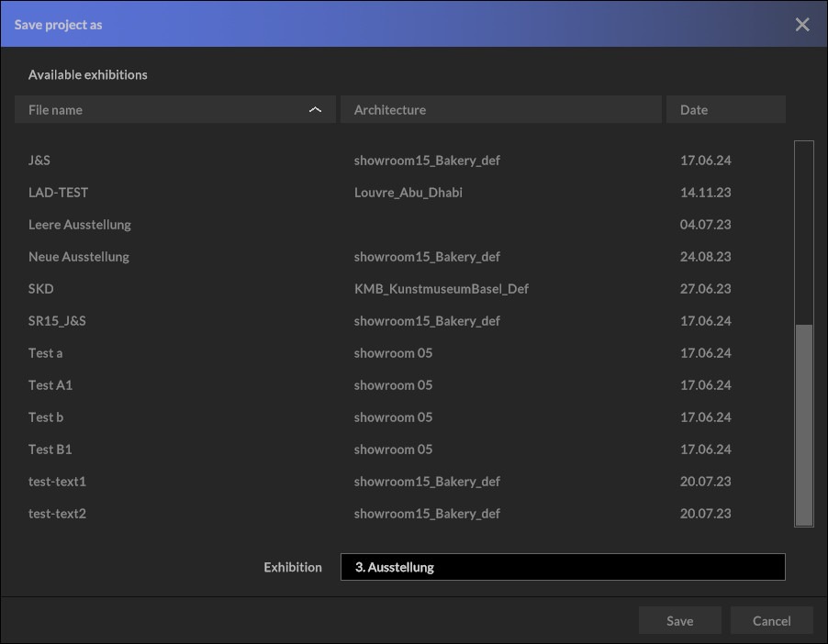This screenshot has height=644, width=828.
Task: Select the test-text2 exhibition
Action: pos(57,514)
